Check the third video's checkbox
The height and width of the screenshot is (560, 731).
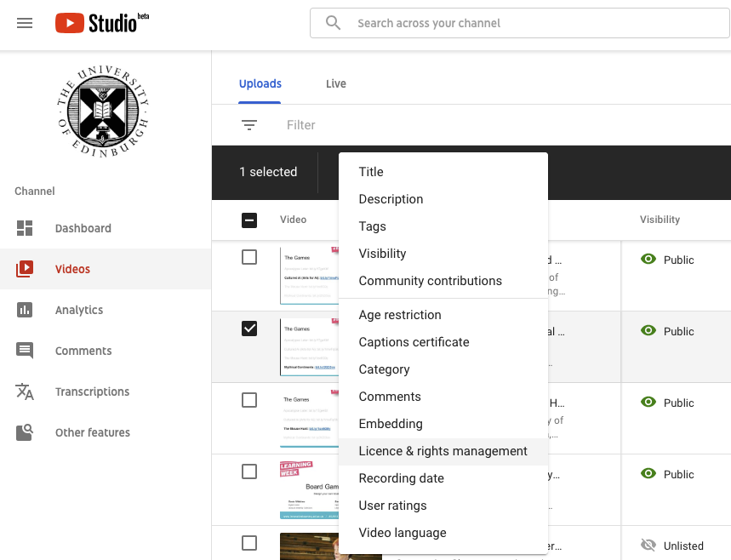[249, 400]
